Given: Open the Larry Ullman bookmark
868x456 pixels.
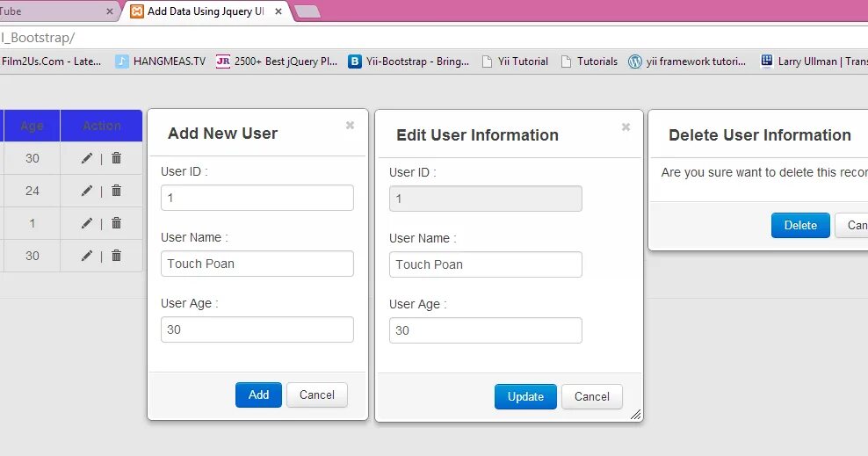Looking at the screenshot, I should click(x=814, y=62).
